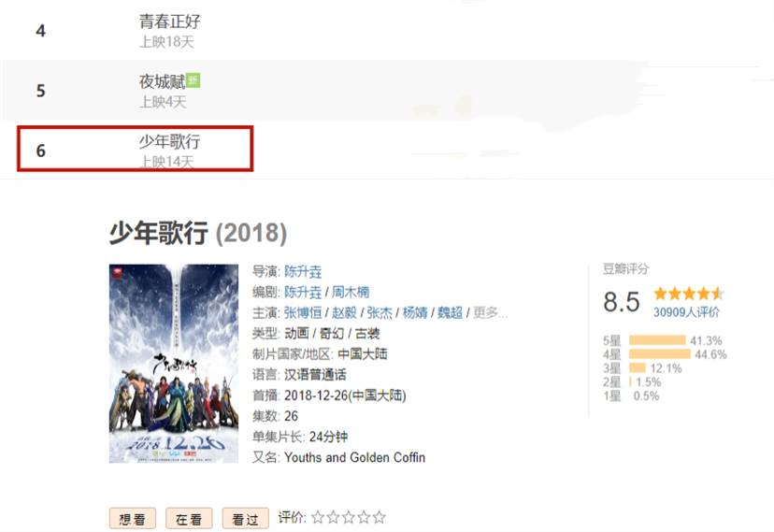Rate three stars in the 评价 row

click(349, 517)
